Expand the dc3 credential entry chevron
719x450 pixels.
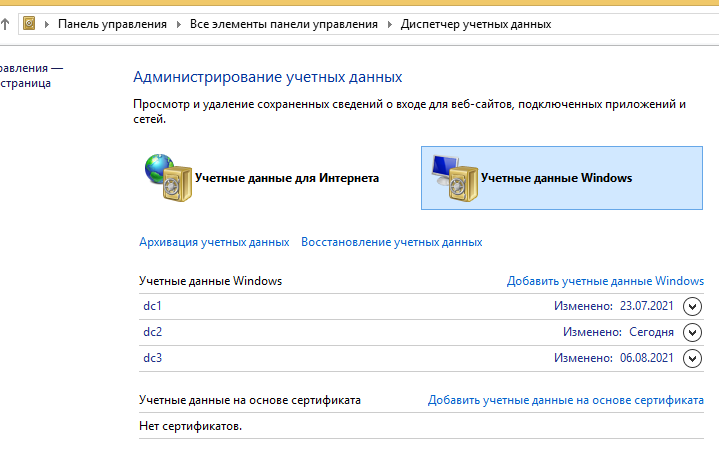pyautogui.click(x=692, y=358)
